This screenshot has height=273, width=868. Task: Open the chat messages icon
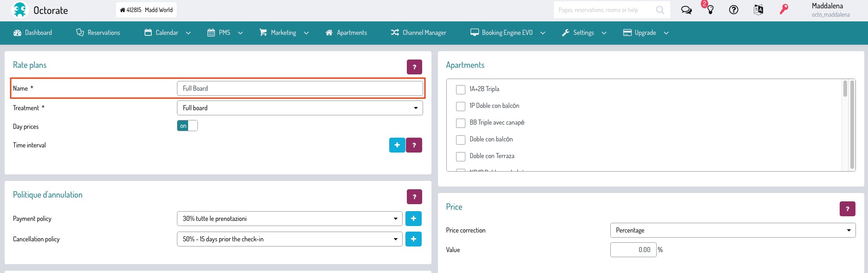tap(686, 10)
